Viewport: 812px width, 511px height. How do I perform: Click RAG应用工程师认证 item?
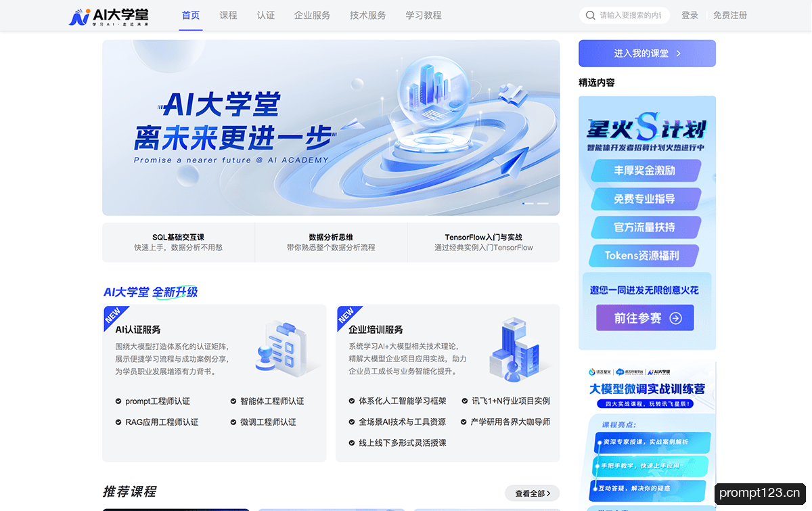[x=157, y=422]
